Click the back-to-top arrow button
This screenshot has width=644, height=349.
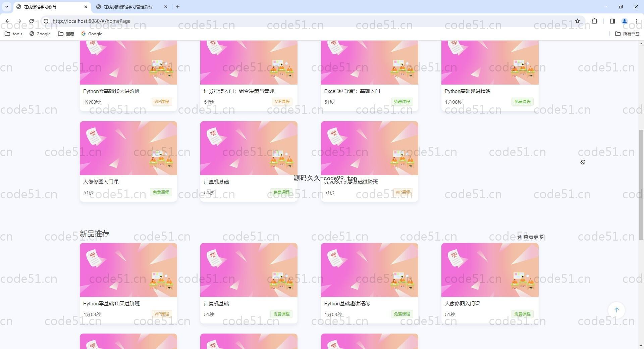click(x=616, y=310)
